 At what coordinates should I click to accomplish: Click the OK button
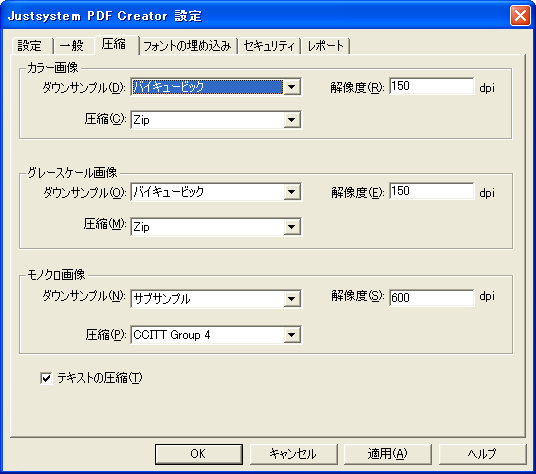(x=199, y=454)
